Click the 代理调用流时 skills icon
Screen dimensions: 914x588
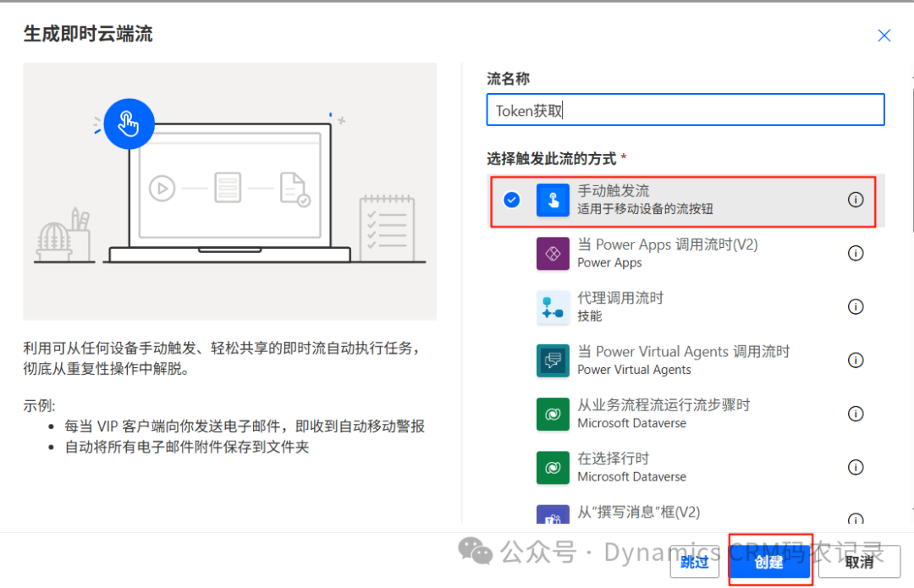553,307
